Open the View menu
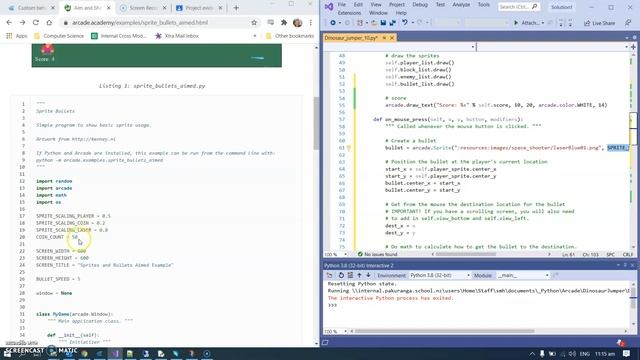640x360 pixels. point(376,5)
